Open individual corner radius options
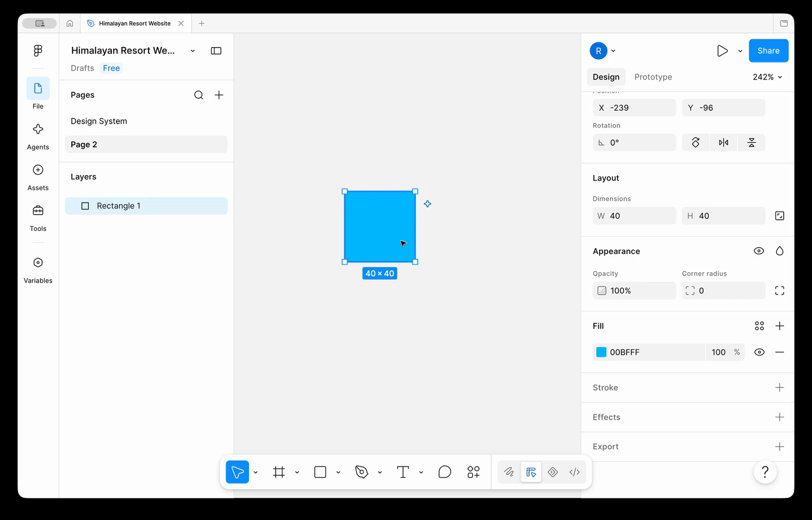812x520 pixels. tap(780, 291)
